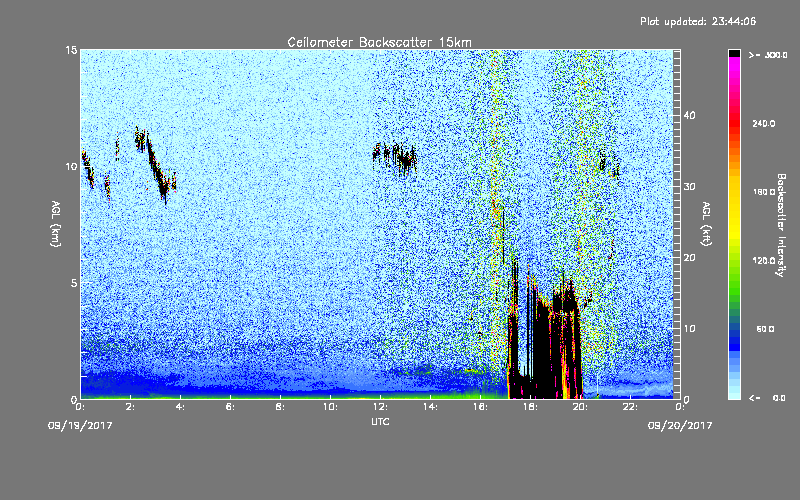Click the '18:' hour label on the time axis
Viewport: 800px width, 500px height.
pos(531,407)
